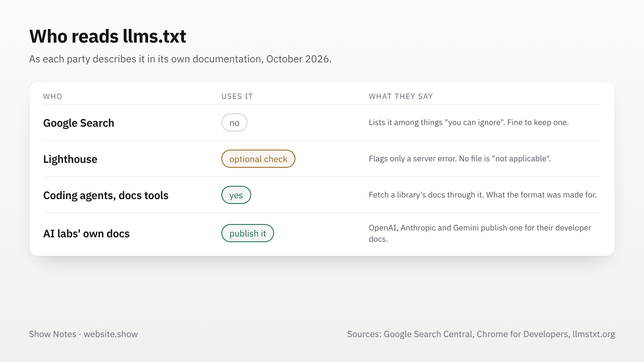Select the "AI labs' own docs" label
The image size is (644, 362).
pos(87,234)
